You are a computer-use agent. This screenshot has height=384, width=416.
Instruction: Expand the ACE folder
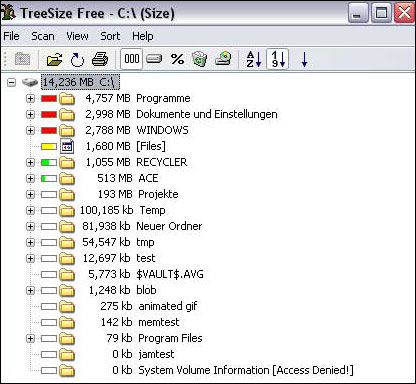[x=30, y=178]
